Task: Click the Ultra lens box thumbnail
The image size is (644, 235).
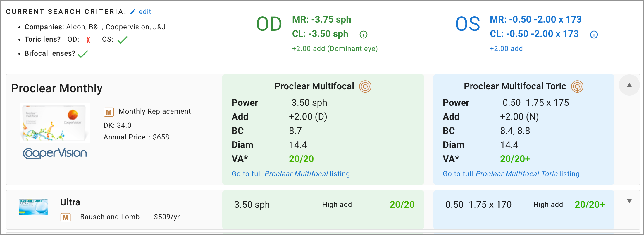Action: pos(33,207)
